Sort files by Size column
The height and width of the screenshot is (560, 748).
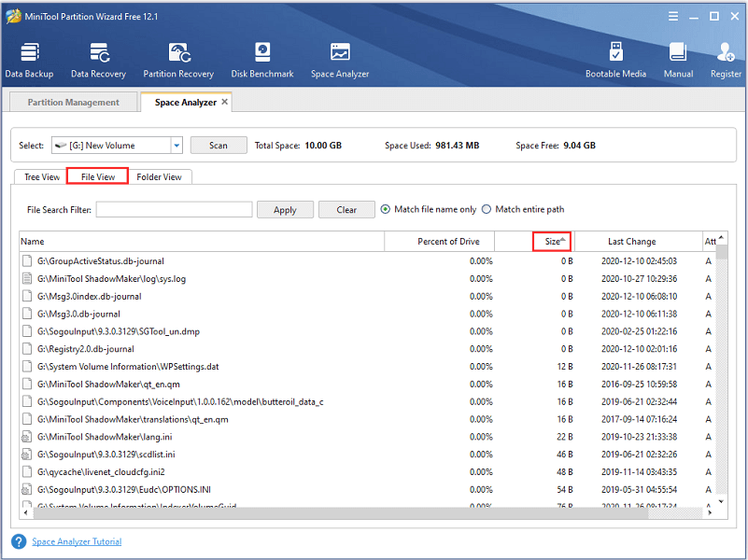click(x=552, y=242)
